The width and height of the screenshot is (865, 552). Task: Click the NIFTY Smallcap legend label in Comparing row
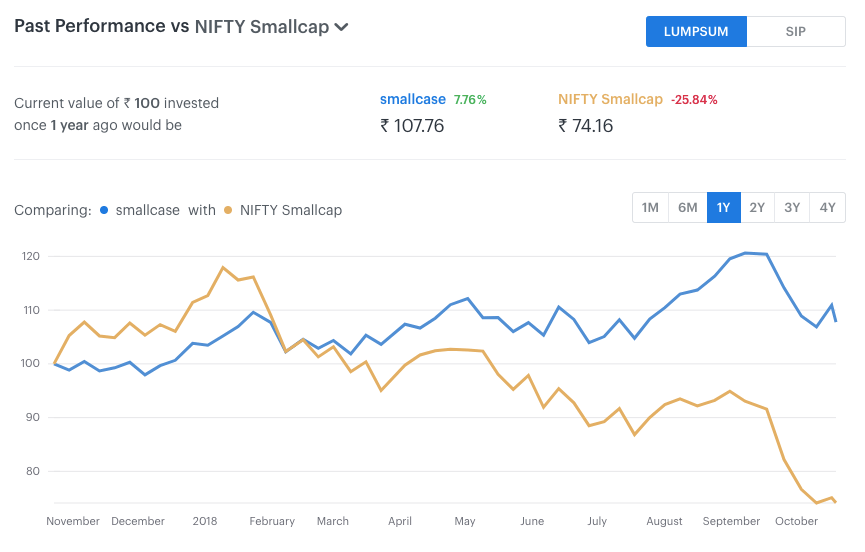(291, 210)
